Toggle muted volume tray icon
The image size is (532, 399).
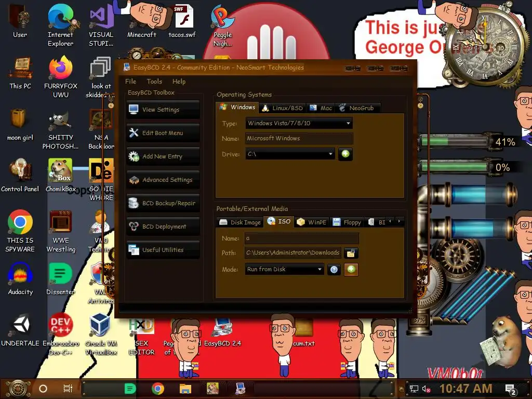426,389
